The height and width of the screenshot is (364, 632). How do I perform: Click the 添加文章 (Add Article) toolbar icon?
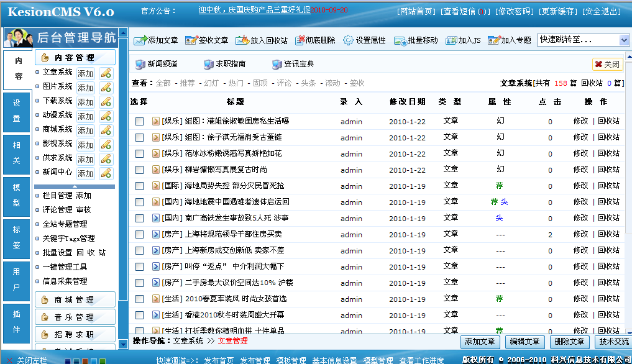pos(140,41)
